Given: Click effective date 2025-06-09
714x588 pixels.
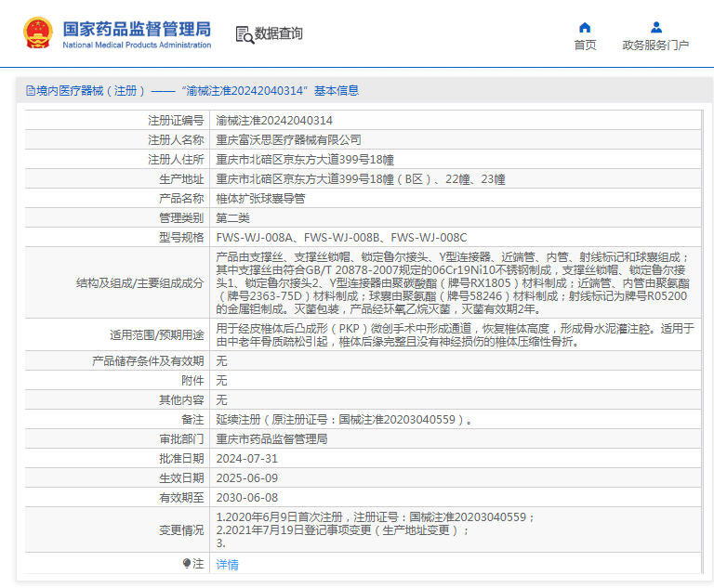Looking at the screenshot, I should pyautogui.click(x=246, y=478).
